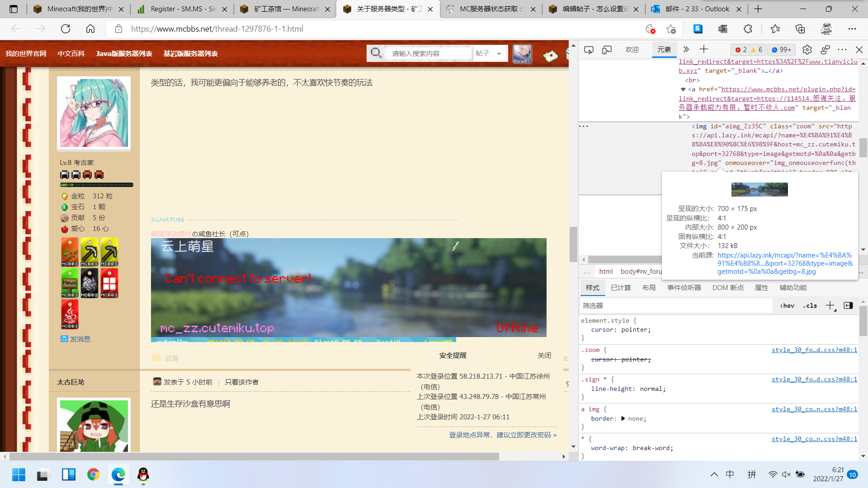Open DevTools settings gear
This screenshot has width=868, height=488.
click(x=807, y=50)
